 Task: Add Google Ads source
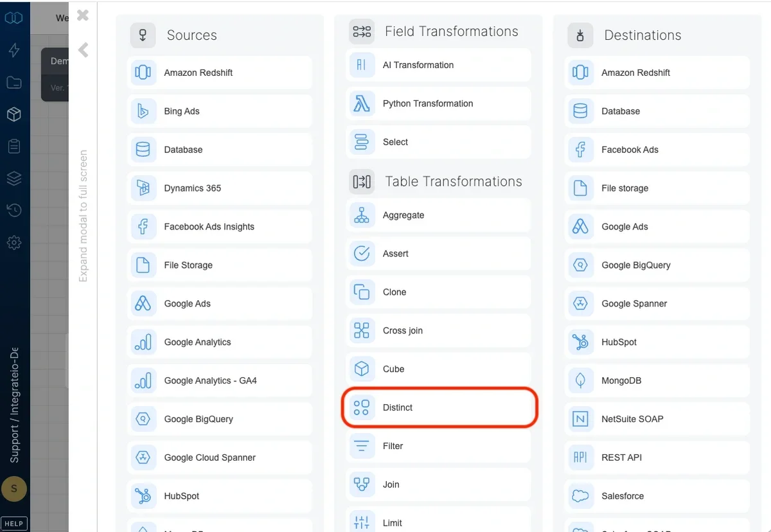(220, 304)
